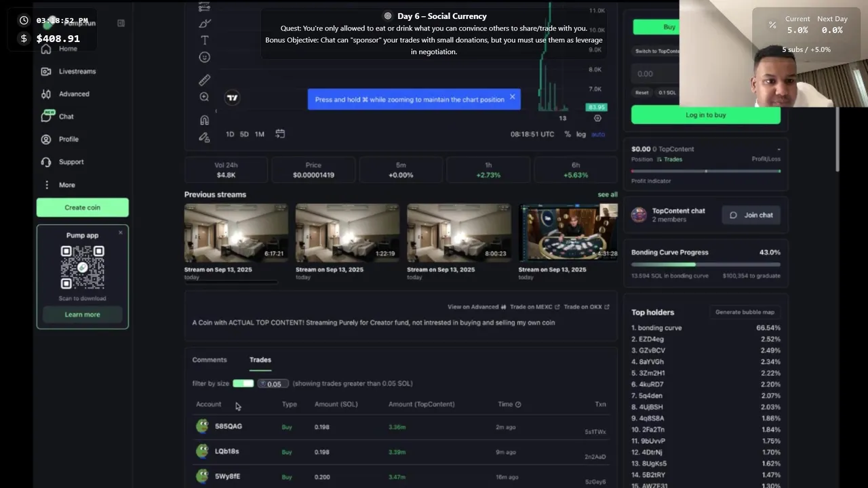Set chart range to 5D
The image size is (868, 488).
pyautogui.click(x=244, y=134)
